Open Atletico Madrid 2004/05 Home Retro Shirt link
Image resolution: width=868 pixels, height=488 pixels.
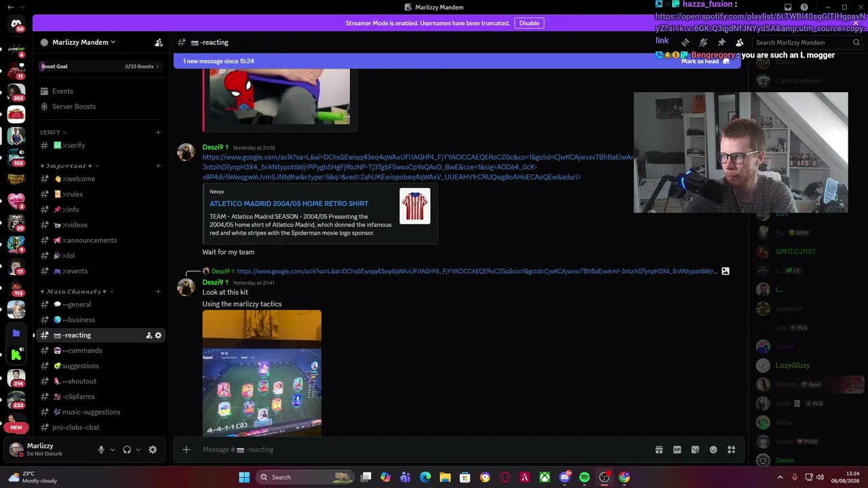(289, 203)
